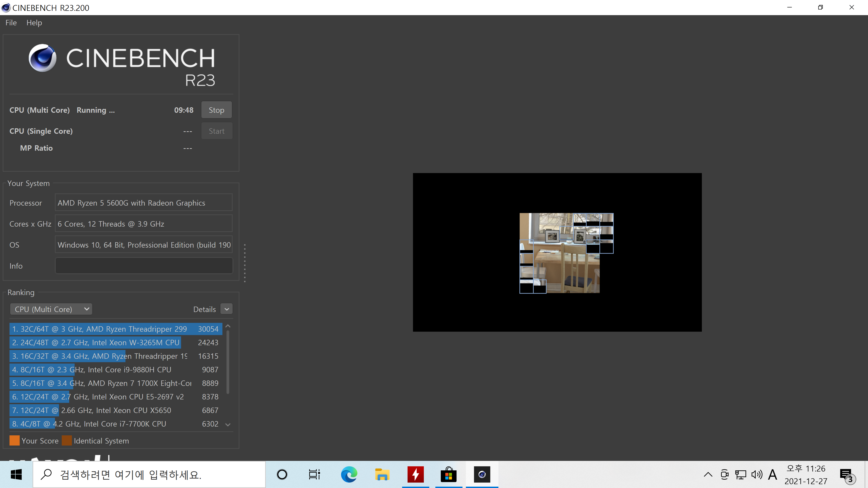Click the orange Your Score swatch

[x=14, y=441]
